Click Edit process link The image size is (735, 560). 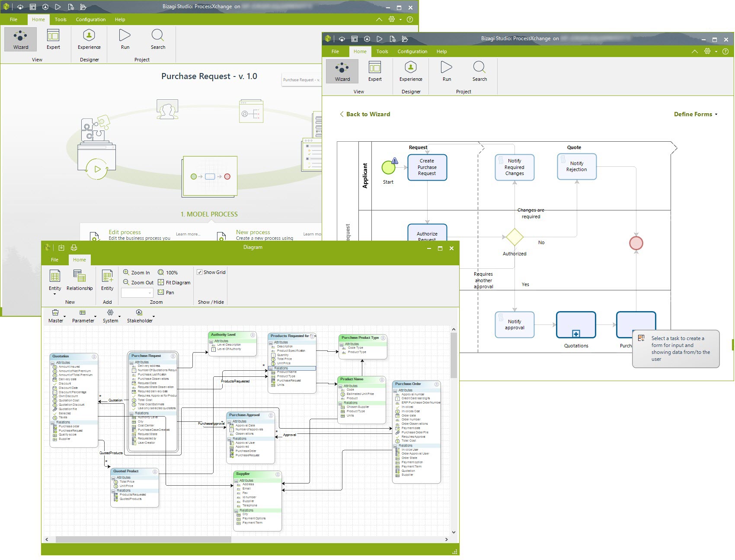125,232
